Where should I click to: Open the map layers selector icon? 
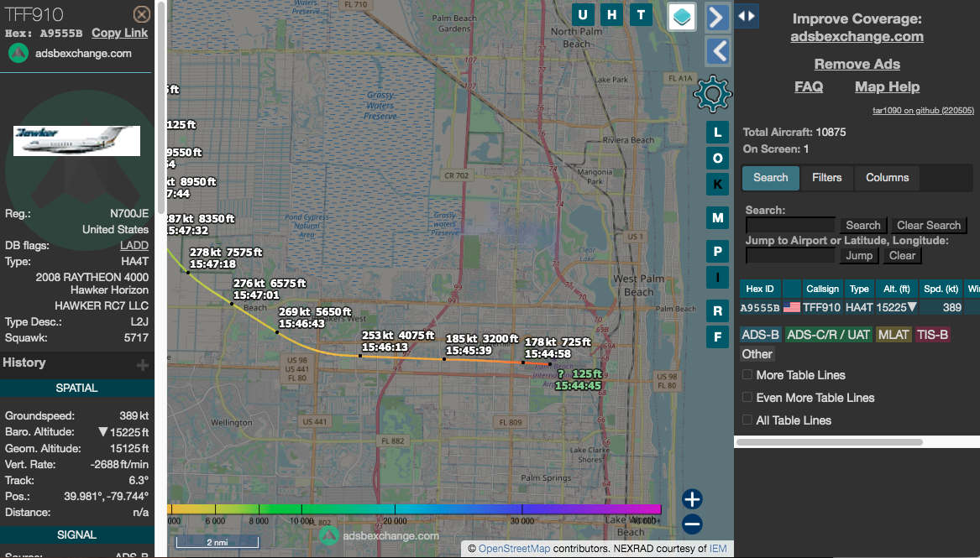[682, 16]
